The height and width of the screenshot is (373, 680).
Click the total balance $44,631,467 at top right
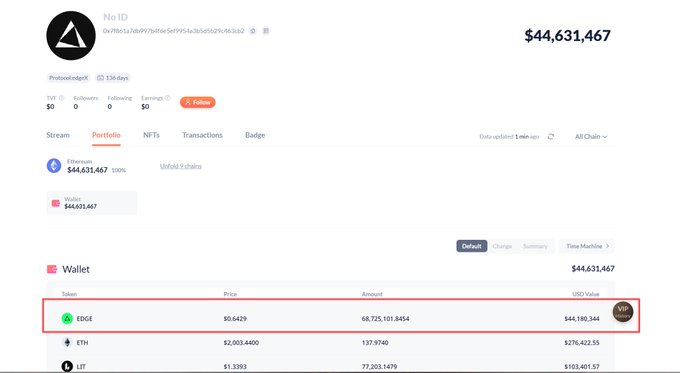click(567, 36)
